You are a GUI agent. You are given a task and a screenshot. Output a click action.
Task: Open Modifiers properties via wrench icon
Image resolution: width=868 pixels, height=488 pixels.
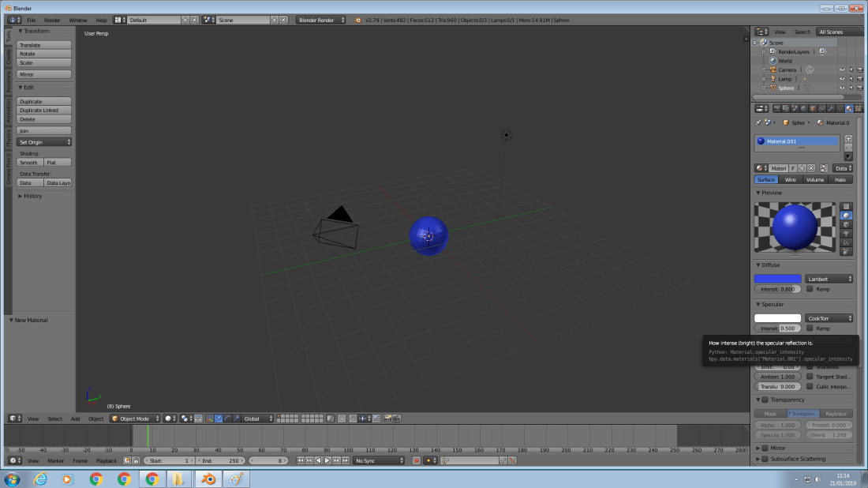click(x=830, y=108)
